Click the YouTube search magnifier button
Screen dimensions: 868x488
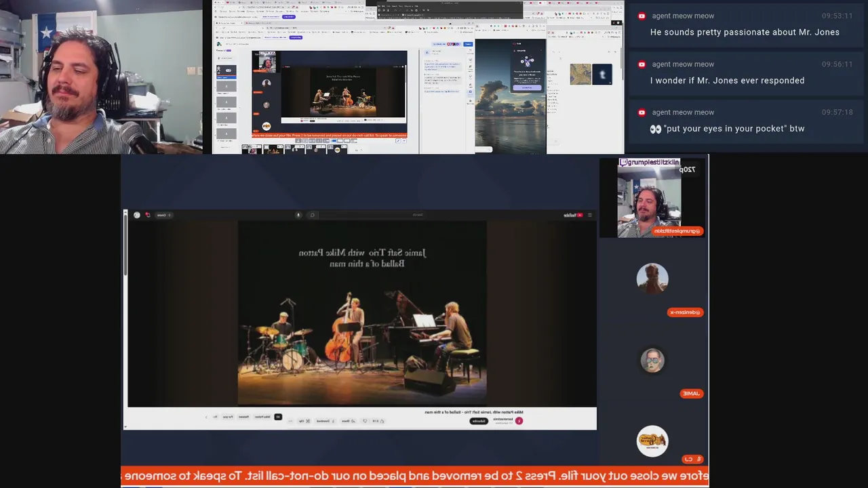313,215
